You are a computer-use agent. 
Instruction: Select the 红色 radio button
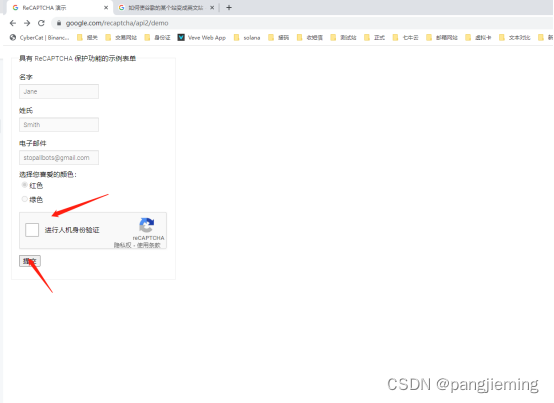pyautogui.click(x=24, y=185)
